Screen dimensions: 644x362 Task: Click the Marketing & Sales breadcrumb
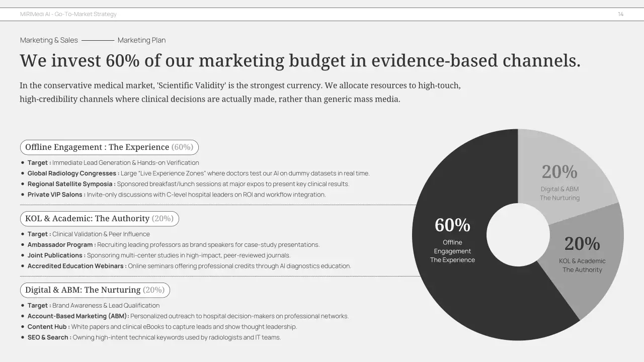click(49, 40)
